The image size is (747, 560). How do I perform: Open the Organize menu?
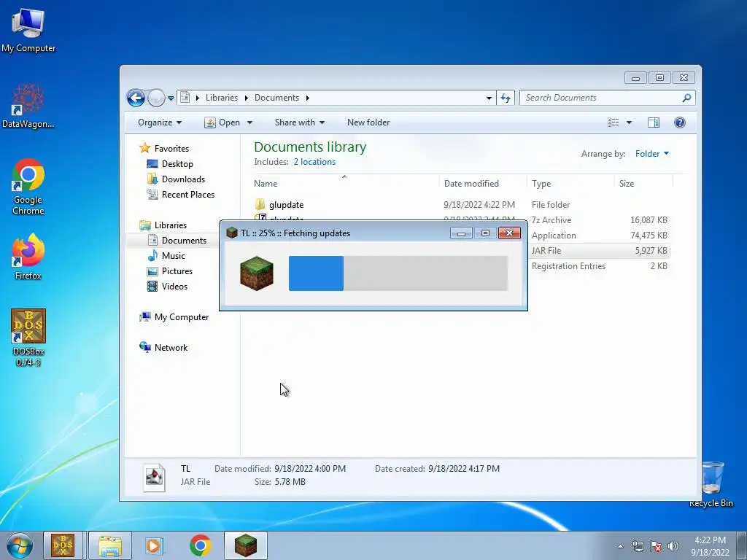tap(160, 122)
